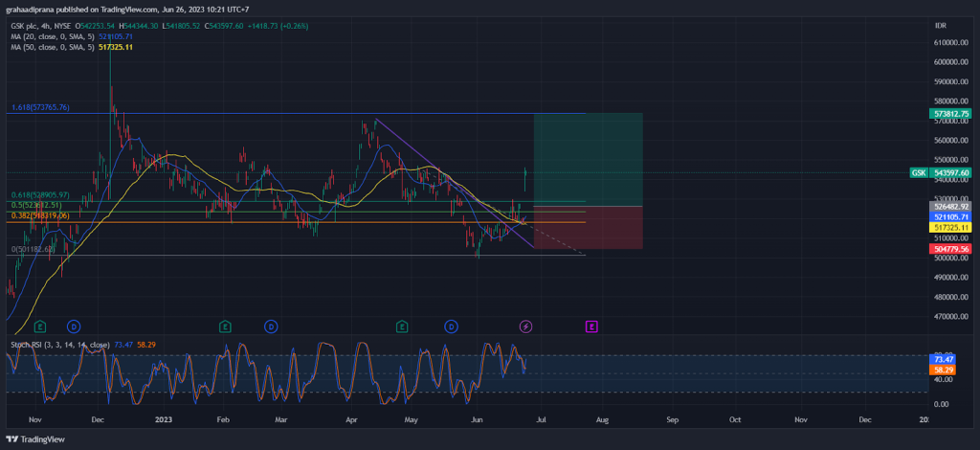Select the earnings E marker near May
The width and height of the screenshot is (980, 450).
[x=403, y=326]
